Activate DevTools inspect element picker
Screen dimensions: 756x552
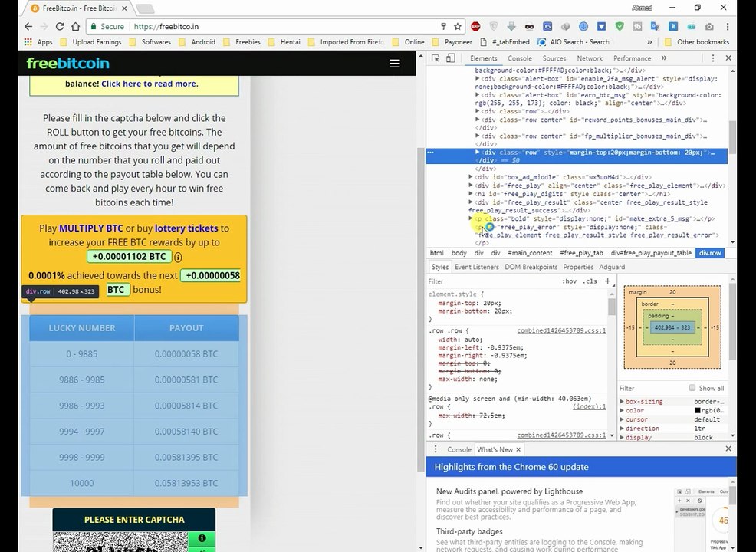click(x=436, y=58)
